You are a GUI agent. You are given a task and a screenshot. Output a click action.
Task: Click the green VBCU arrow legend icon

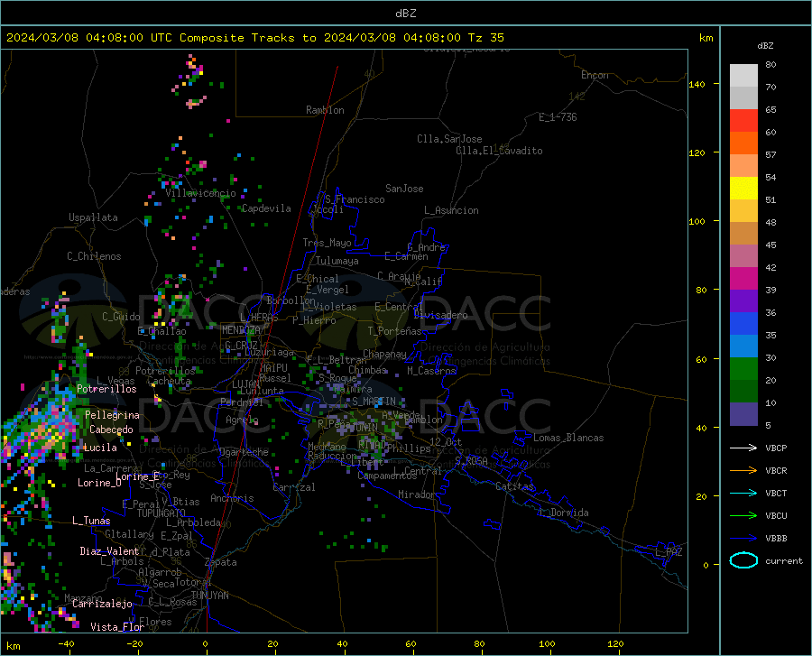click(743, 516)
